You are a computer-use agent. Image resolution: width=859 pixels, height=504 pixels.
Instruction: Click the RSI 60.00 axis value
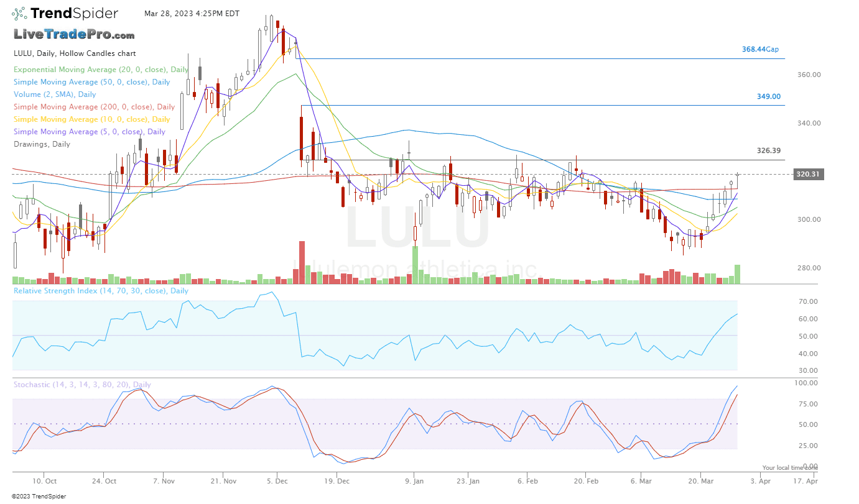(809, 319)
